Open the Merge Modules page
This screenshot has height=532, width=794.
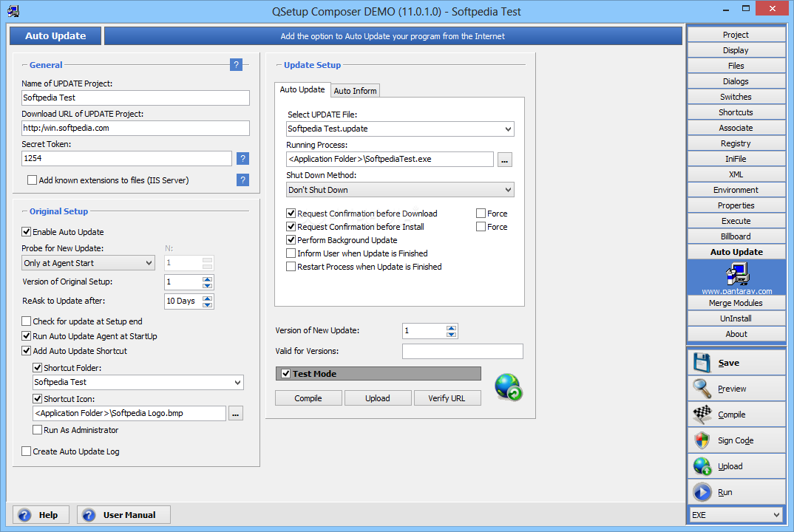click(736, 303)
